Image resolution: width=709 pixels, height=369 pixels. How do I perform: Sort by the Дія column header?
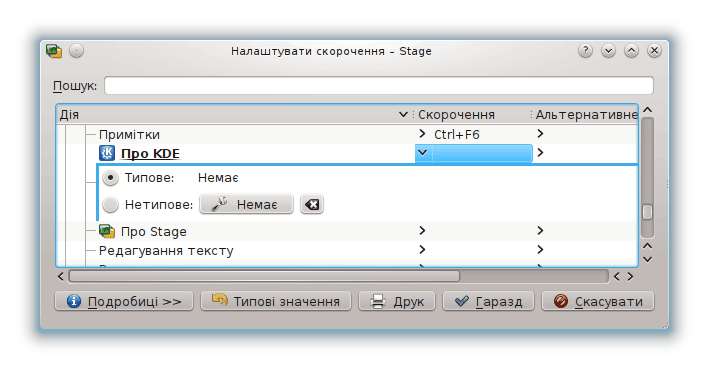point(234,115)
